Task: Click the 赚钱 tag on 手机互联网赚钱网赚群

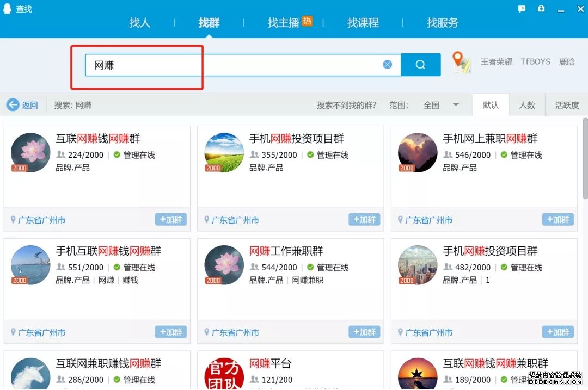Action: (x=131, y=280)
